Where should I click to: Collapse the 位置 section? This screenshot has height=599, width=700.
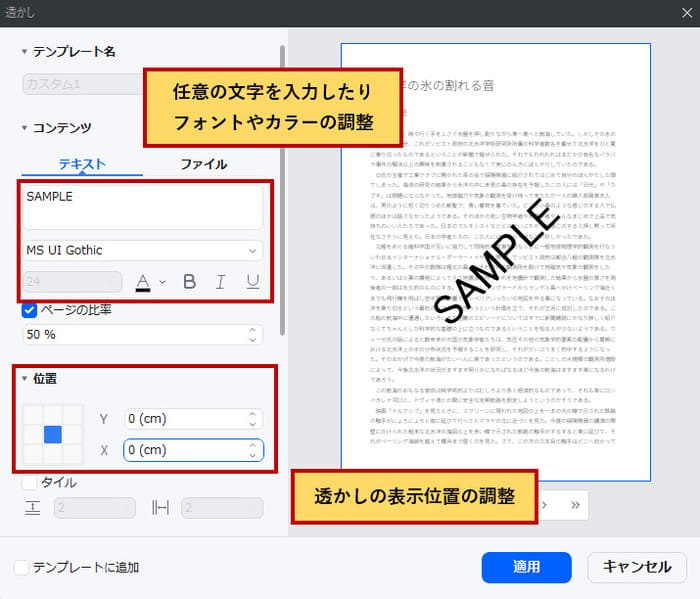point(25,379)
